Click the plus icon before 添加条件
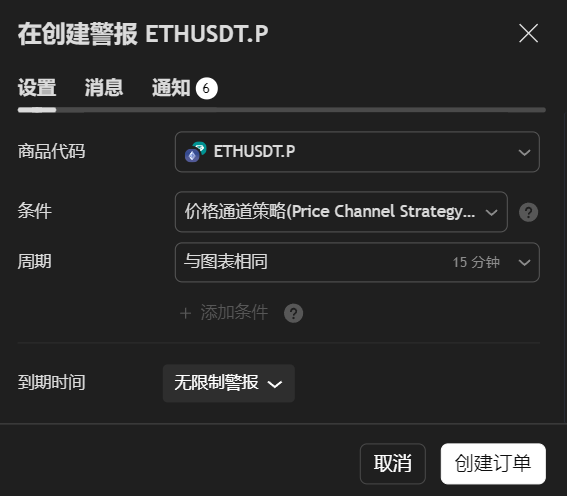Image resolution: width=567 pixels, height=496 pixels. pos(186,313)
